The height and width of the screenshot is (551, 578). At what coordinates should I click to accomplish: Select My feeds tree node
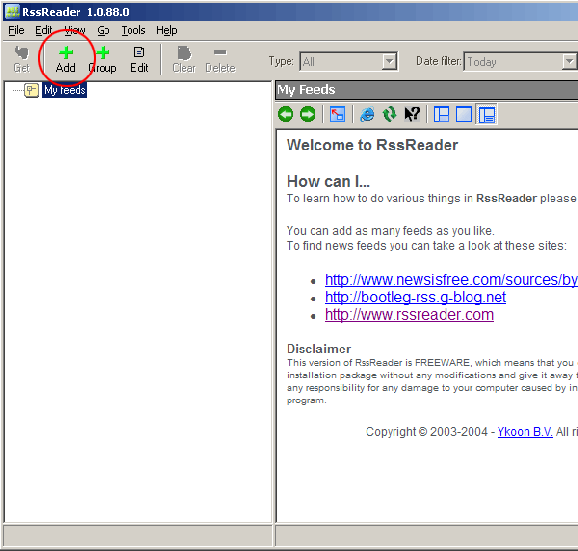pos(65,90)
